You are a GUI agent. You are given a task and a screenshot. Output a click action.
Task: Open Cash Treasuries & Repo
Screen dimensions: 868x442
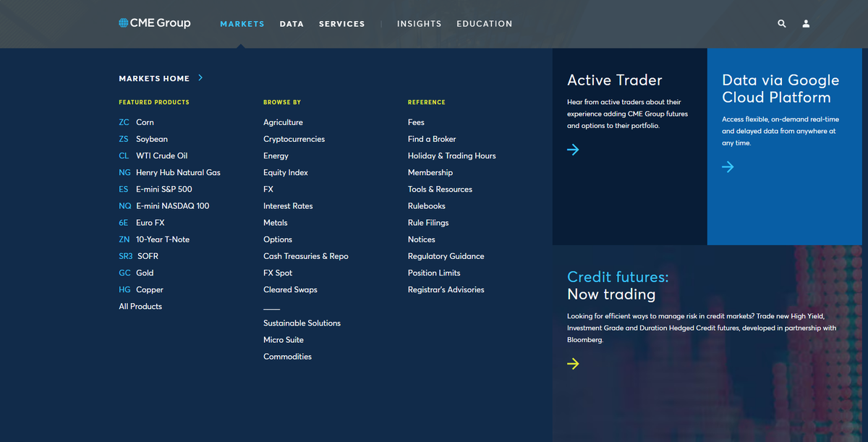pyautogui.click(x=306, y=256)
